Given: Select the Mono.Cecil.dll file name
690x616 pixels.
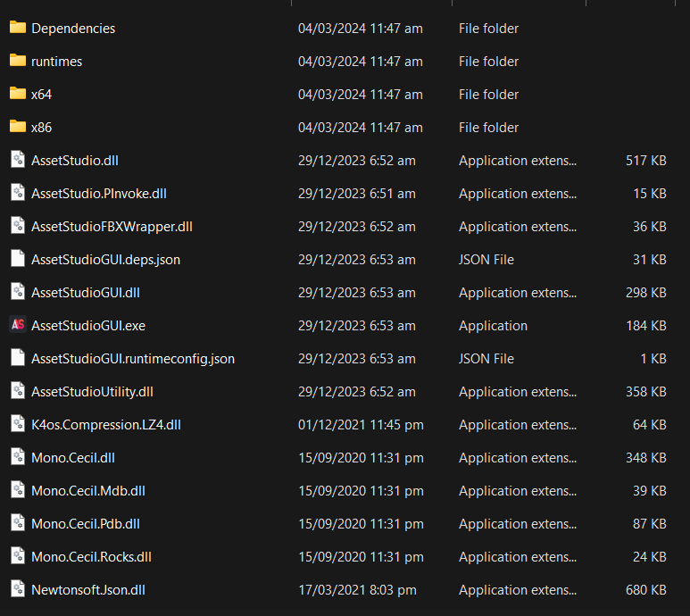Looking at the screenshot, I should point(73,458).
